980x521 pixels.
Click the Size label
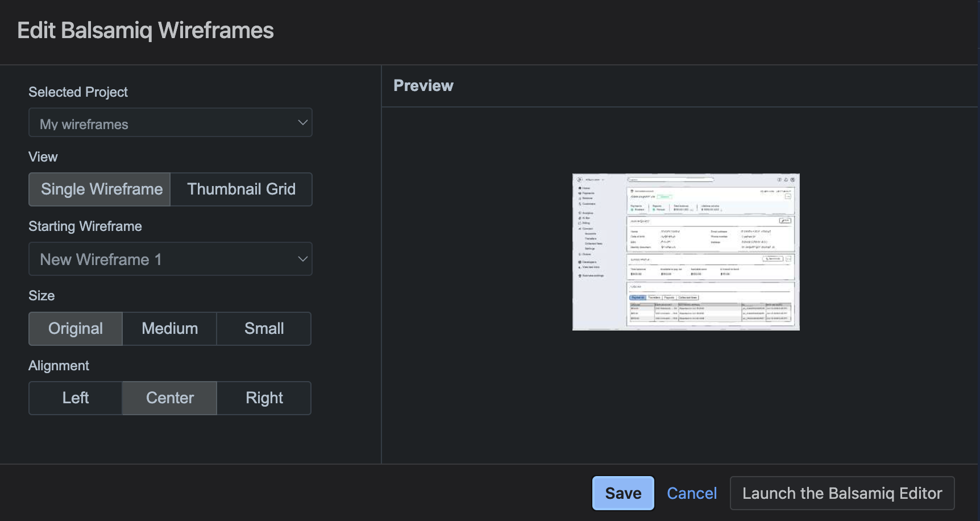41,296
